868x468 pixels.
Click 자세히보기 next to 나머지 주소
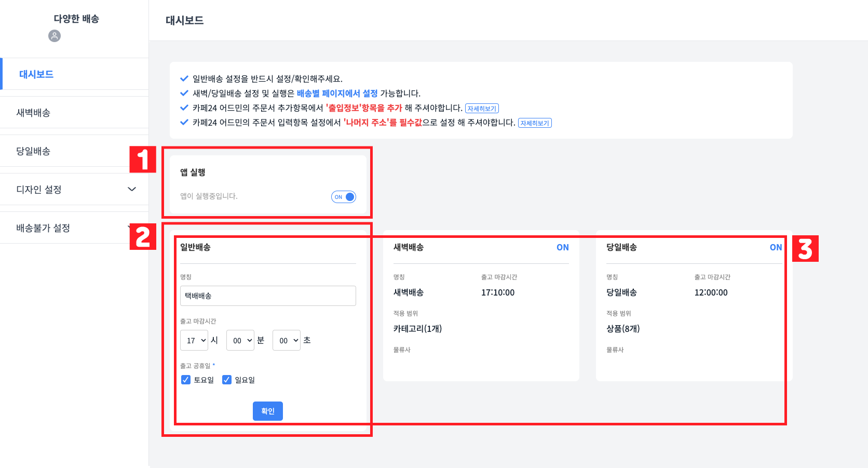[535, 123]
